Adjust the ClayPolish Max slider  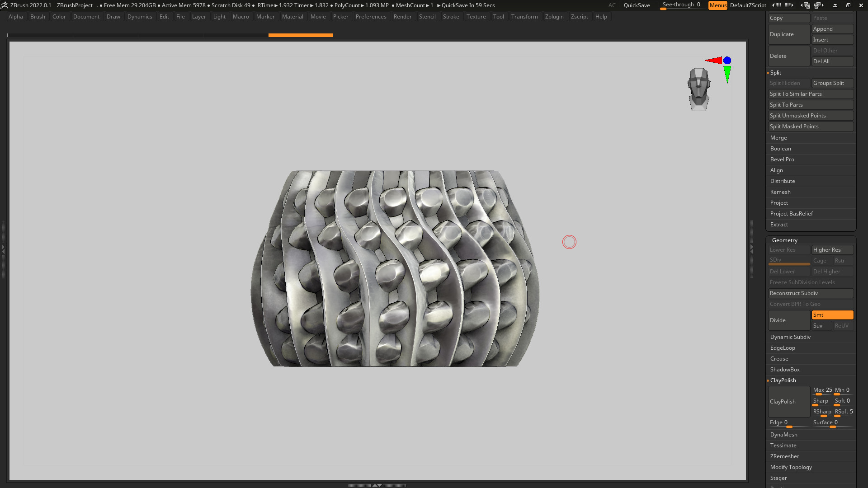coord(822,390)
